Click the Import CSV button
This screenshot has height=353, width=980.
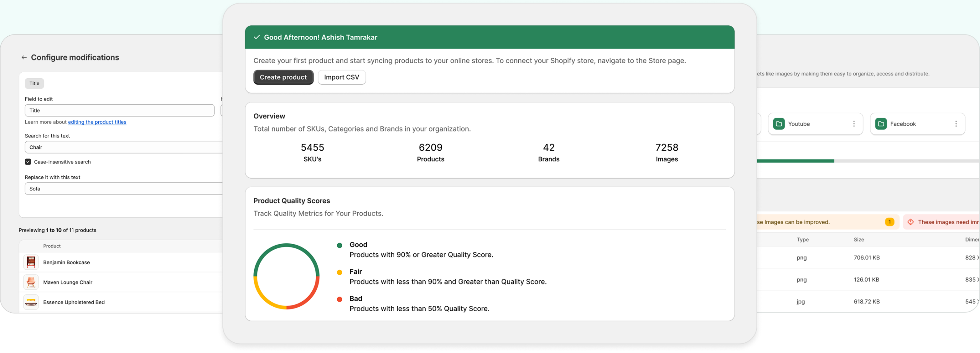[x=341, y=77]
